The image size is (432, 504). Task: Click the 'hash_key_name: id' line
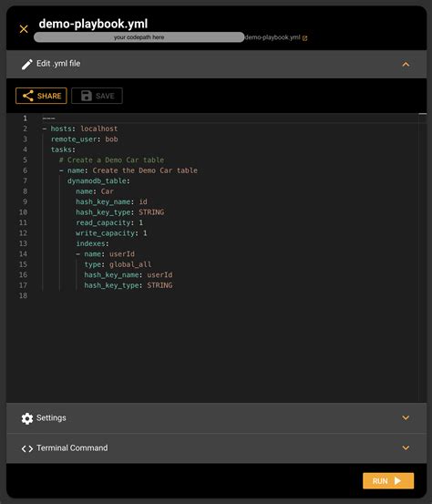pyautogui.click(x=111, y=201)
